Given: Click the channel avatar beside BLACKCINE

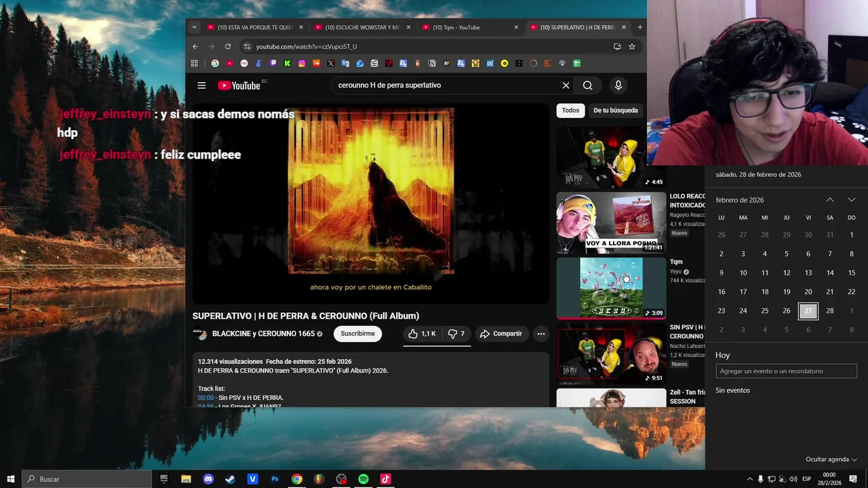Looking at the screenshot, I should (200, 334).
